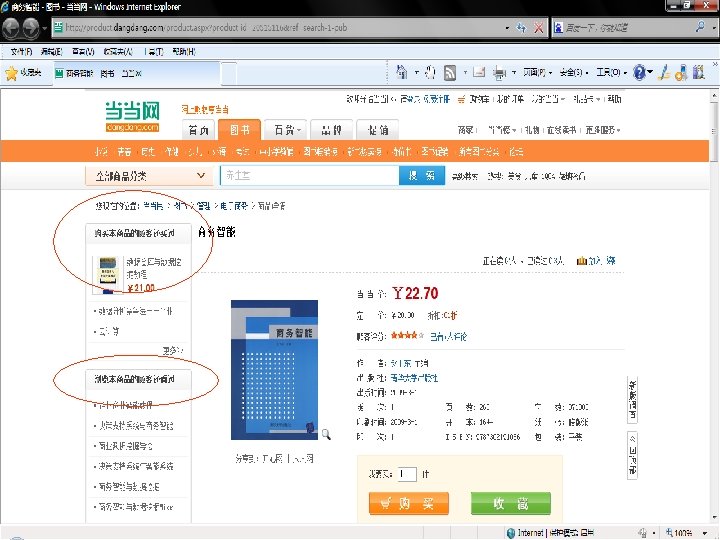Open the 页面(P) command bar menu
Screen dimensions: 720x540
[x=537, y=73]
